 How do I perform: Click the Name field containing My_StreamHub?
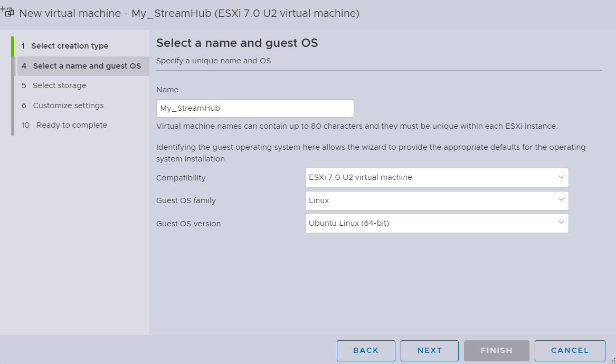pyautogui.click(x=255, y=108)
